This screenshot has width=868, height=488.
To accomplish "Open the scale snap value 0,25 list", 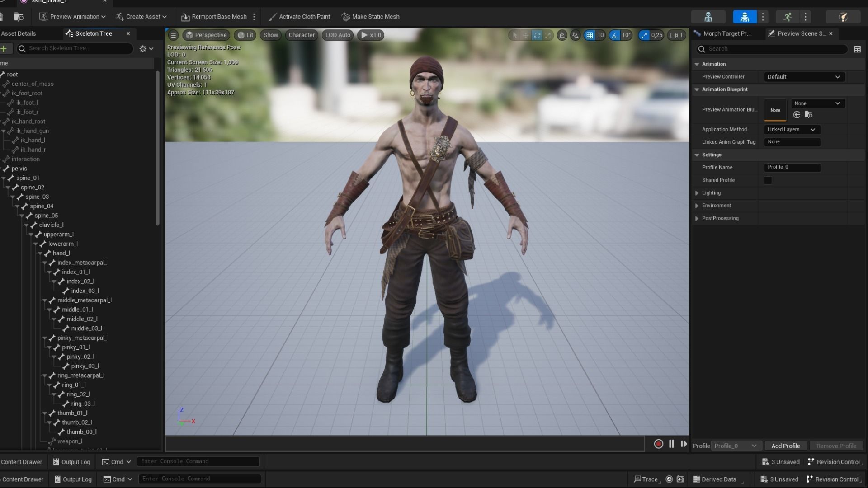I will (657, 35).
